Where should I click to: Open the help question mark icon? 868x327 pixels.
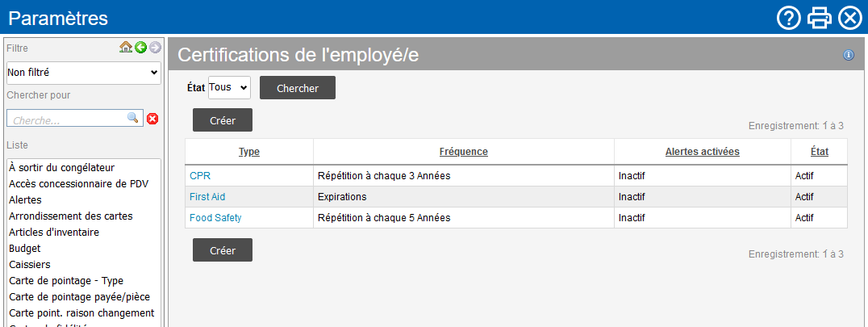pyautogui.click(x=788, y=18)
